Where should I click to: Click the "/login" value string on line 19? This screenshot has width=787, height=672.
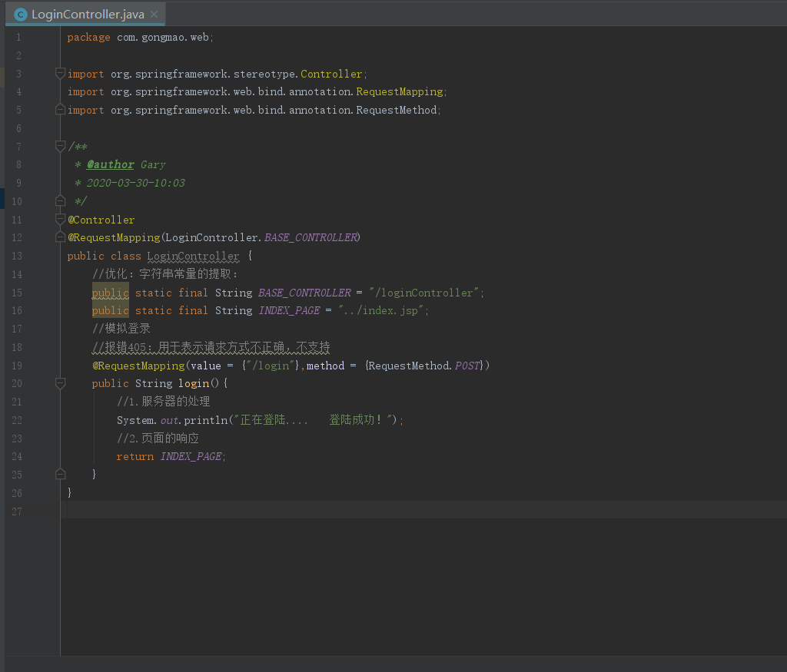271,366
